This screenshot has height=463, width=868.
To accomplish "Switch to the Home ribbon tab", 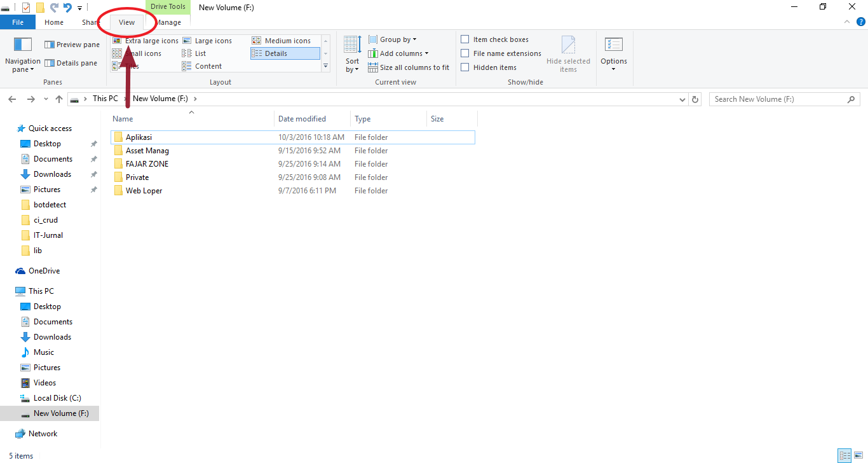I will (54, 21).
